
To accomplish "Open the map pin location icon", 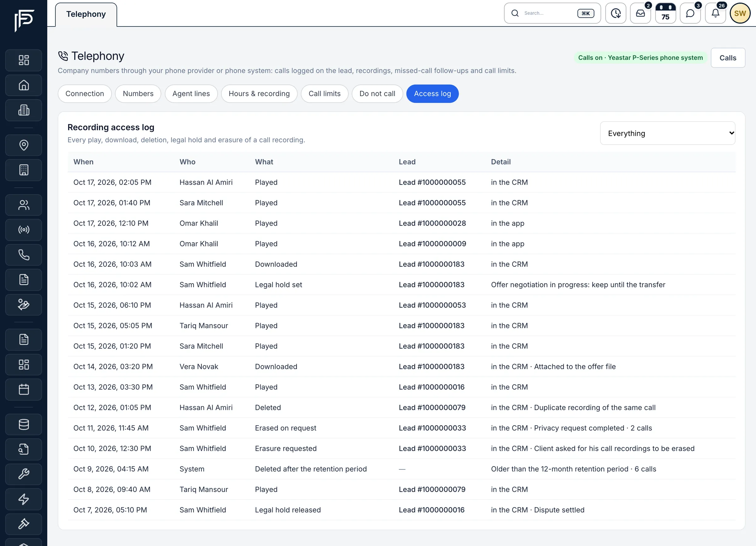I will coord(24,145).
